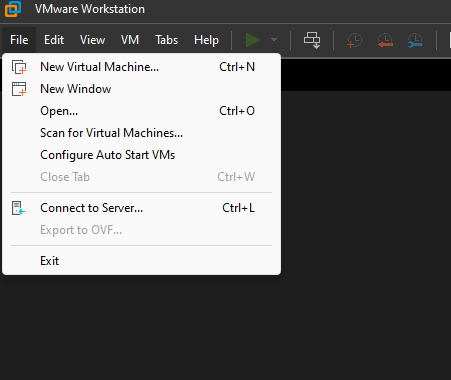The image size is (451, 380).
Task: Choose Open... in the File menu
Action: 141,111
